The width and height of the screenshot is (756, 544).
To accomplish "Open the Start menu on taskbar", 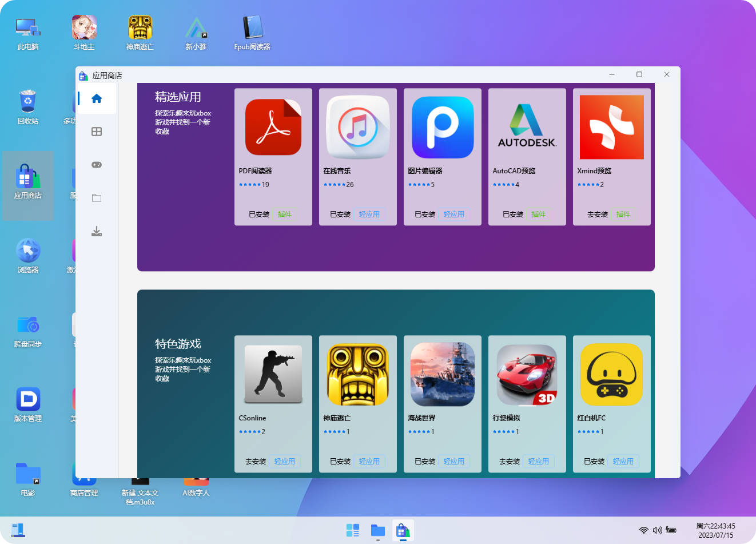I will [353, 530].
